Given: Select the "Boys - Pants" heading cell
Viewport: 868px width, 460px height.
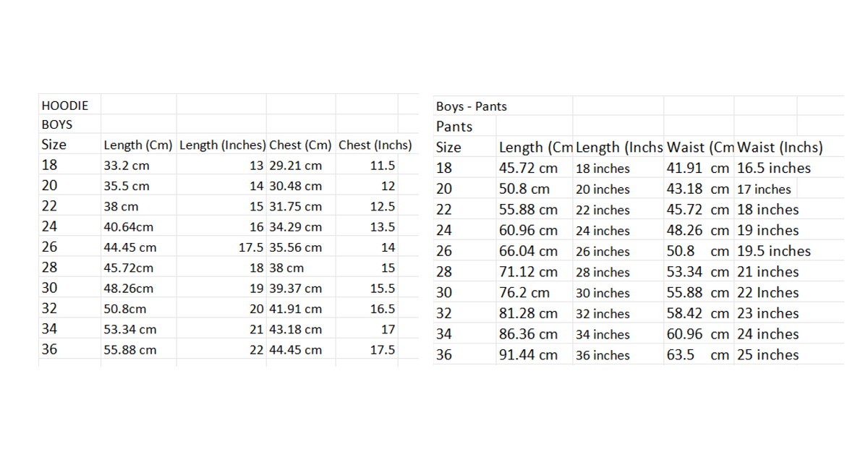Looking at the screenshot, I should (x=472, y=106).
